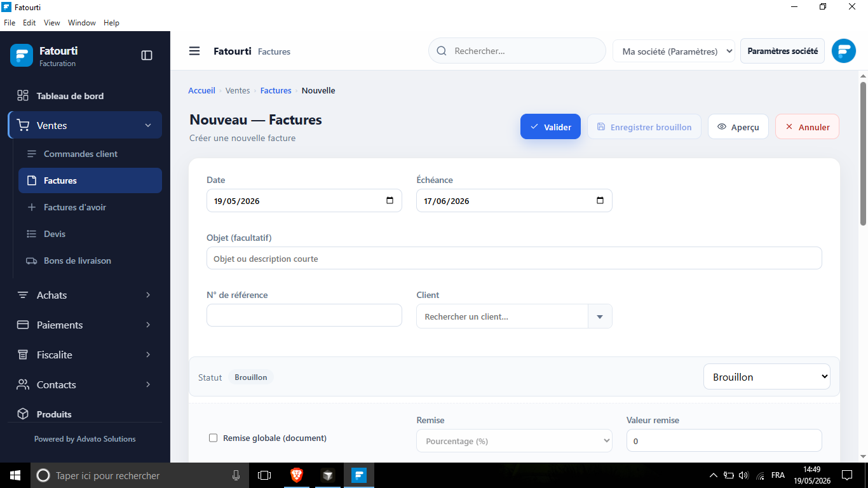Screen dimensions: 868x488
Task: Click the plus icon beside Factures d'avoir
Action: point(31,207)
